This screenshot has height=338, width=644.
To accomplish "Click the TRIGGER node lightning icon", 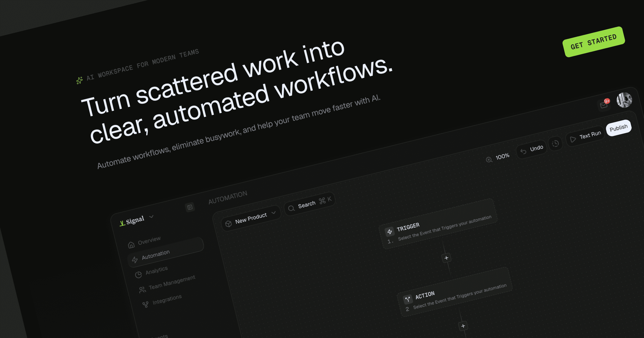I will point(390,232).
